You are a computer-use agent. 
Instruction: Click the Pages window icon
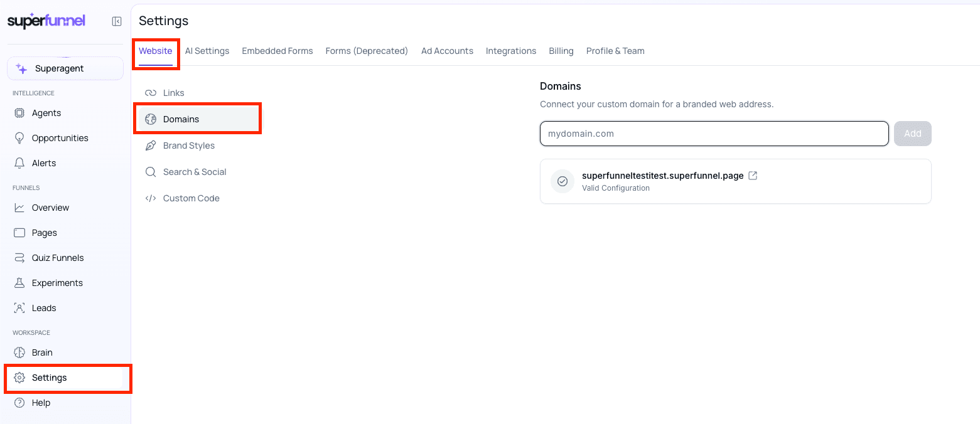click(x=19, y=233)
